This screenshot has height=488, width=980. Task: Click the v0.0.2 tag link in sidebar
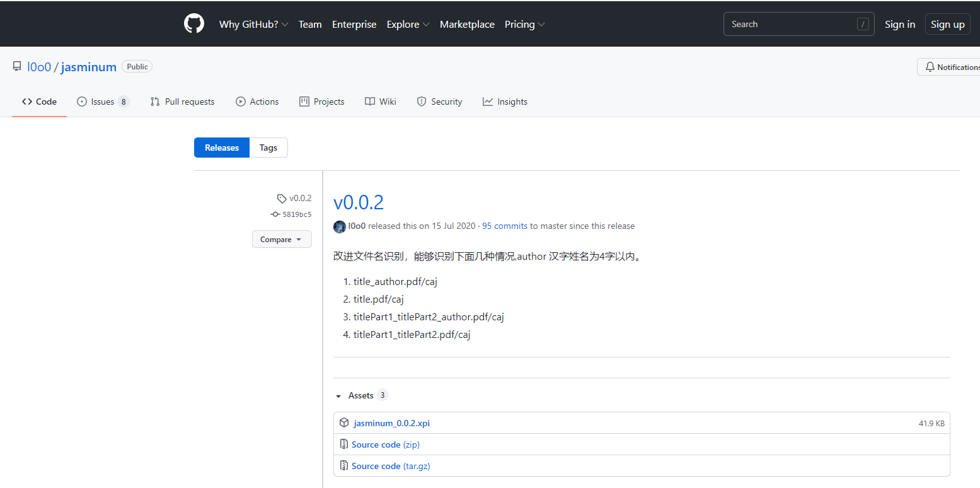pos(294,198)
